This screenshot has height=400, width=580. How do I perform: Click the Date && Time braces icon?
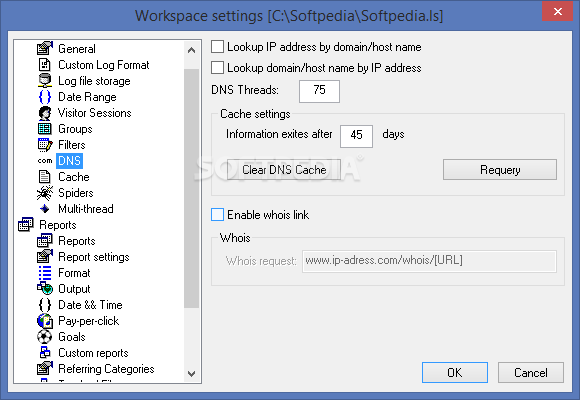[45, 305]
